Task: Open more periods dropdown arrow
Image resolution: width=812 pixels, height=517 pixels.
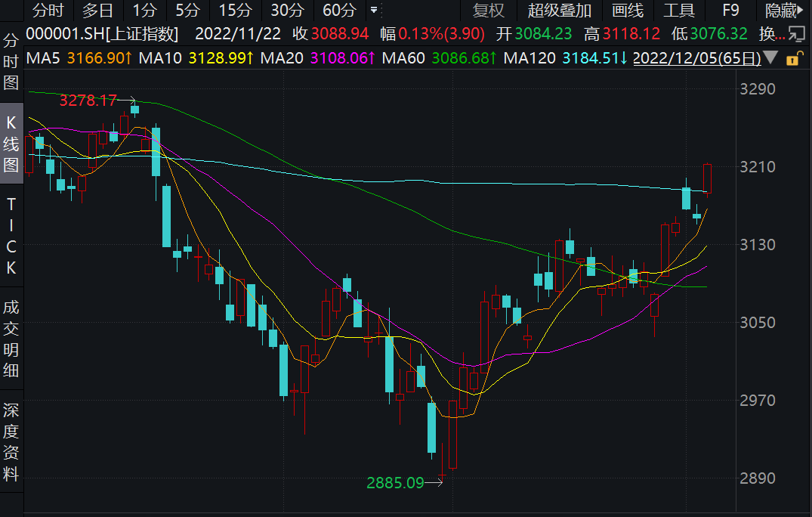Action: [374, 11]
